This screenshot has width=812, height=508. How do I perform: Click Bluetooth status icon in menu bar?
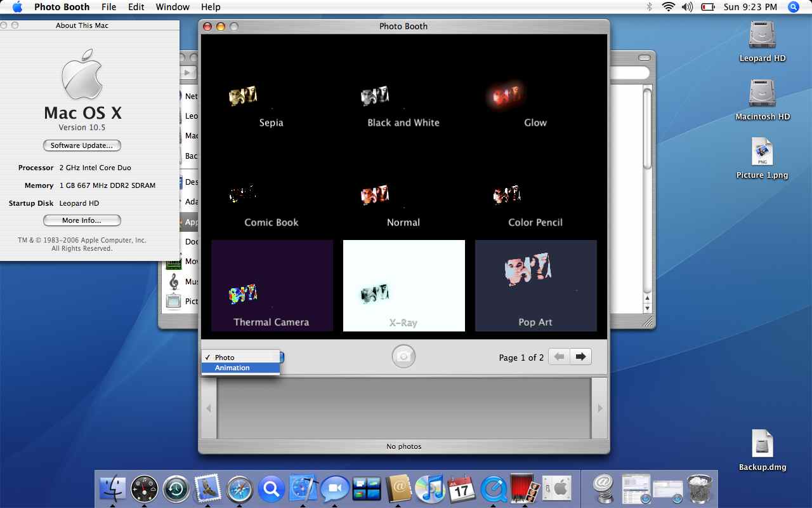click(x=649, y=7)
